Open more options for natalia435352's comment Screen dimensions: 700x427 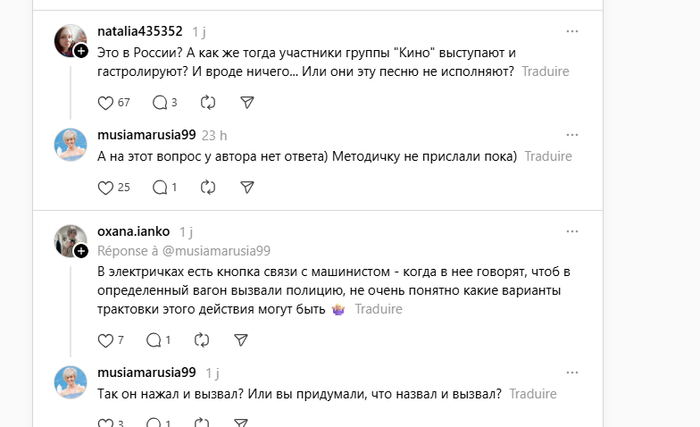pos(572,31)
